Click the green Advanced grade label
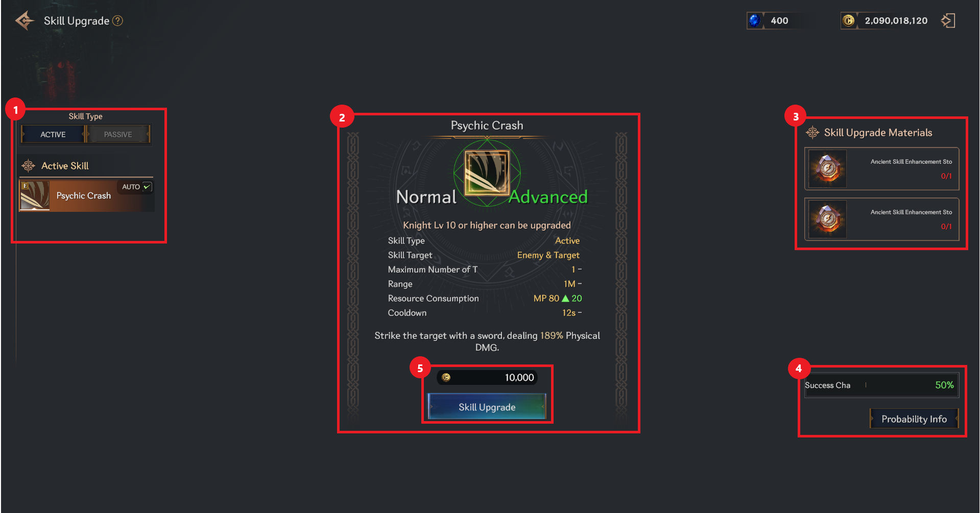Viewport: 980px width, 513px height. 548,197
